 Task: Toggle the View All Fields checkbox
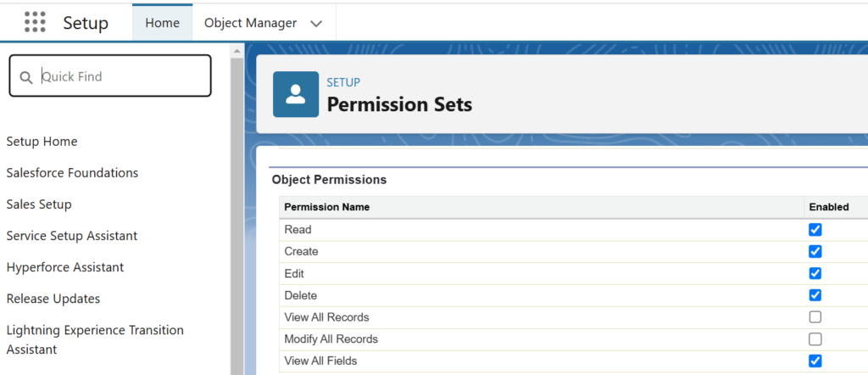815,361
